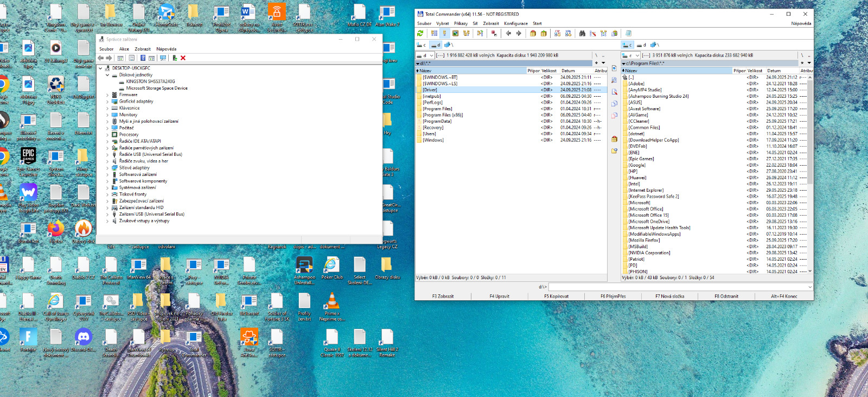Open the Akce menu in Device Manager

point(124,49)
